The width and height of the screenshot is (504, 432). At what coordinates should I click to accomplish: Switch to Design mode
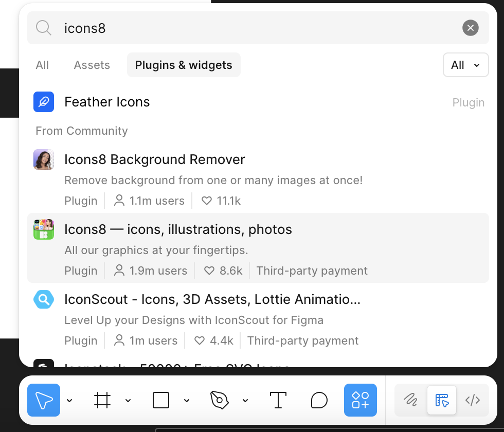442,400
